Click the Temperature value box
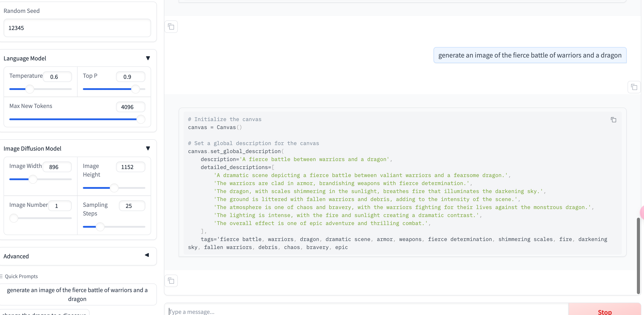644x315 pixels. (57, 77)
